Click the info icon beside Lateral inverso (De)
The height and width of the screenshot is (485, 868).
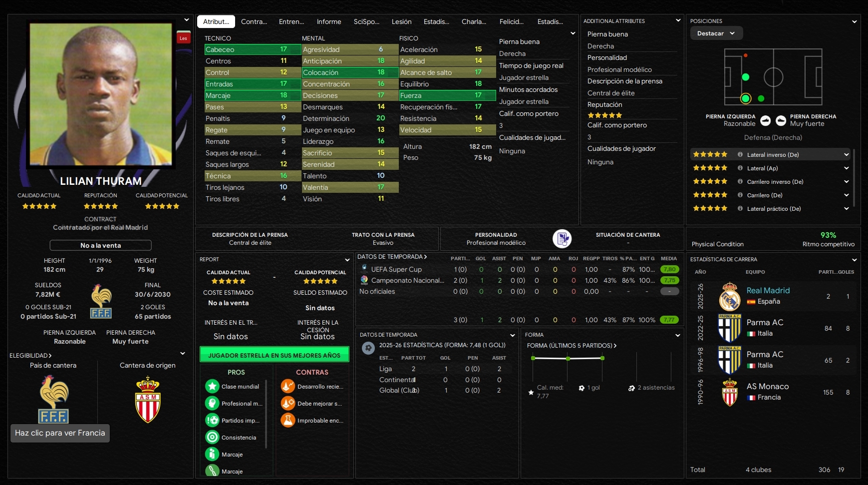pos(740,155)
